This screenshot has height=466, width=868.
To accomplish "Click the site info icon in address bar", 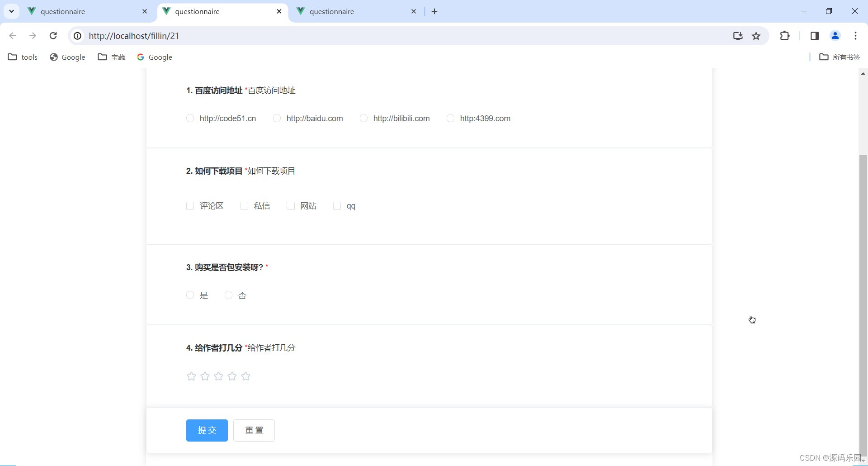I will pos(77,36).
